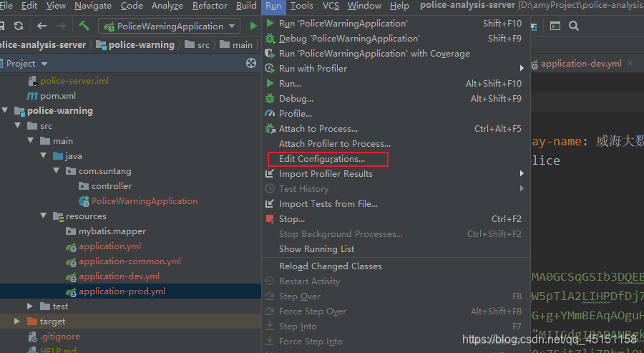This screenshot has height=353, width=644.
Task: Choose Stop... menu item
Action: 396,219
